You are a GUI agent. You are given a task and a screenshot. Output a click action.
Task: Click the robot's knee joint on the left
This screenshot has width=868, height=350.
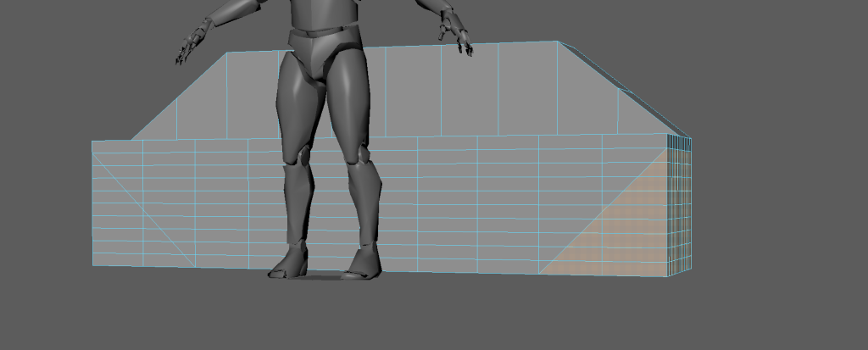point(300,155)
